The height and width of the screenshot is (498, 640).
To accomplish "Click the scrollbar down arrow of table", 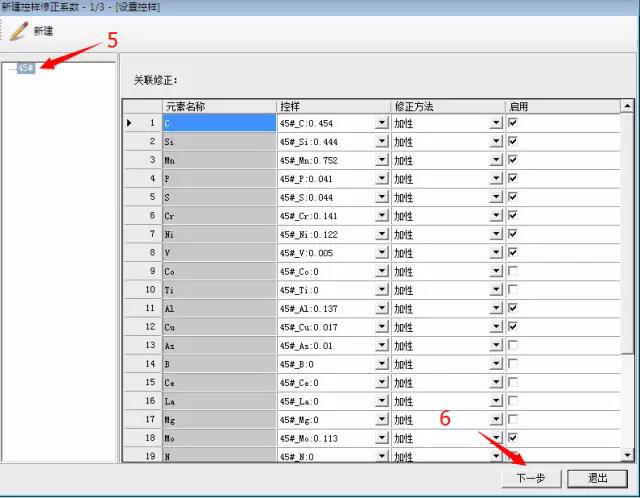I will click(627, 455).
